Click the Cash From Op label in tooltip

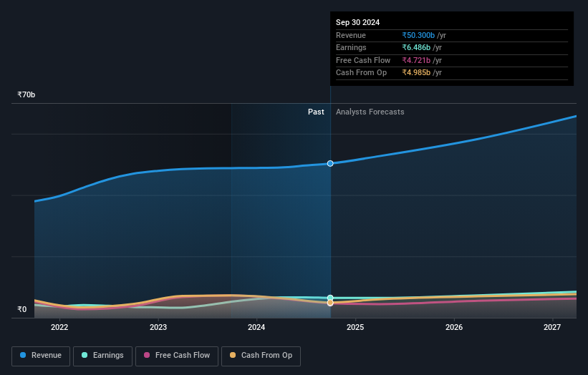coord(361,73)
